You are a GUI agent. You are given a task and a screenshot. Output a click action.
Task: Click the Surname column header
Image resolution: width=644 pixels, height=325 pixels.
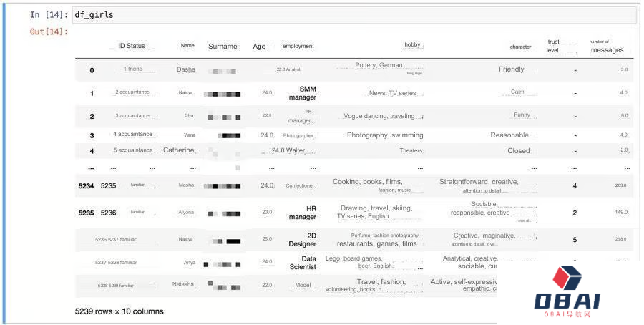coord(223,47)
